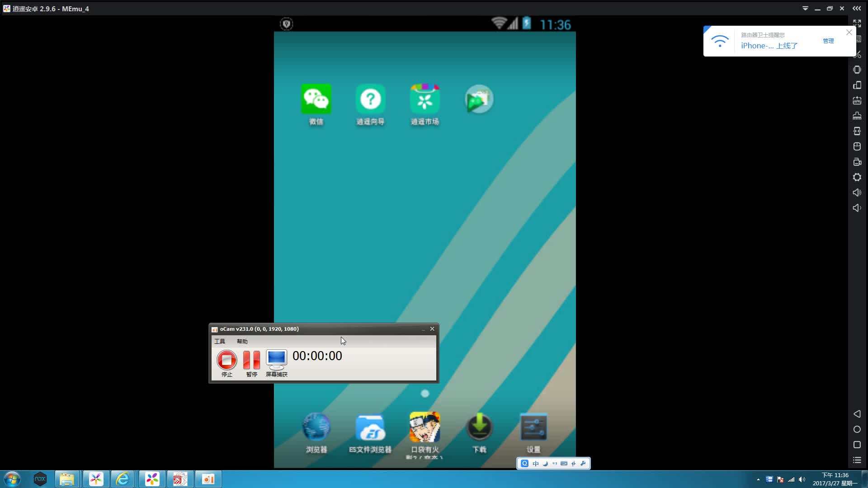This screenshot has width=868, height=488.
Task: Shake the device via MEmu sidebar
Action: 857,70
